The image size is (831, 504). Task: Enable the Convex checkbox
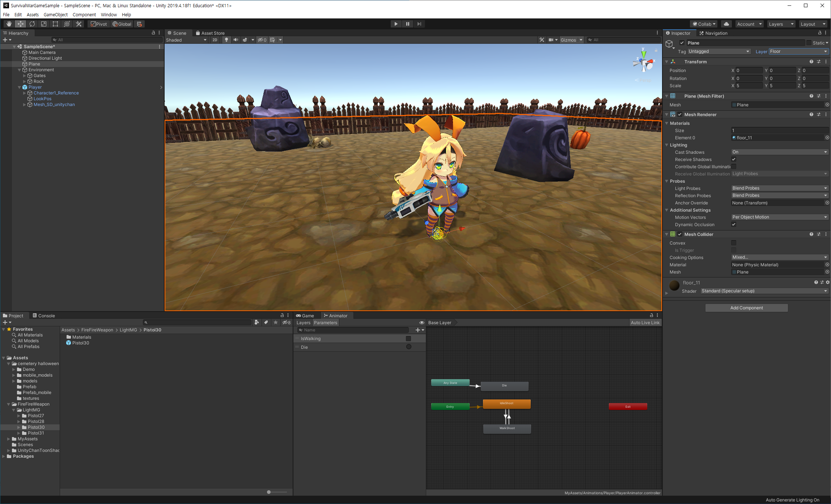point(734,243)
